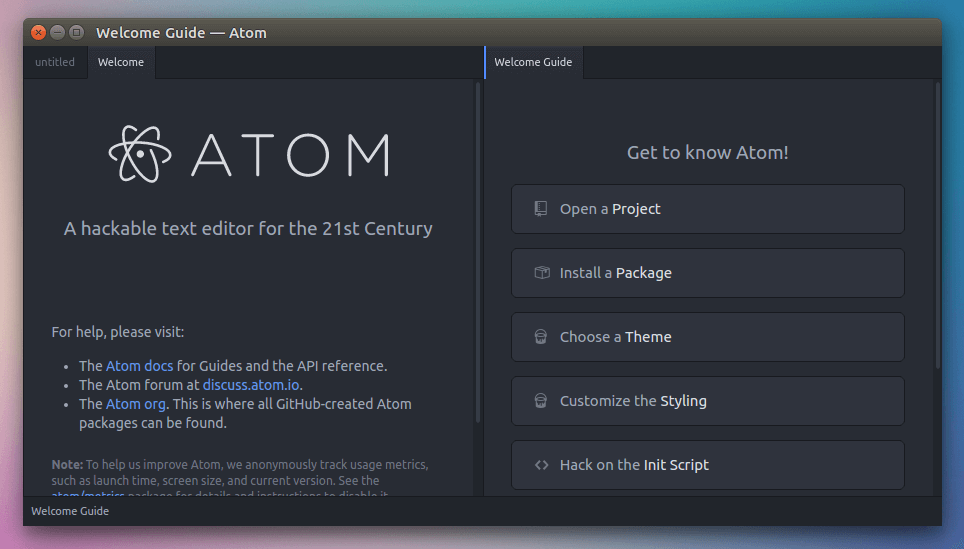This screenshot has height=549, width=964.
Task: Click the Welcome pane vertical scrollbar
Action: click(x=478, y=250)
